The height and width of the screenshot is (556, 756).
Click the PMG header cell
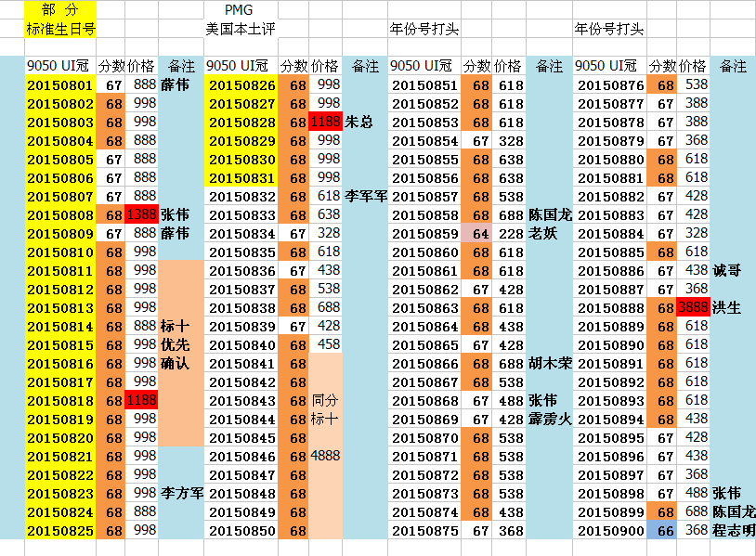tap(239, 10)
